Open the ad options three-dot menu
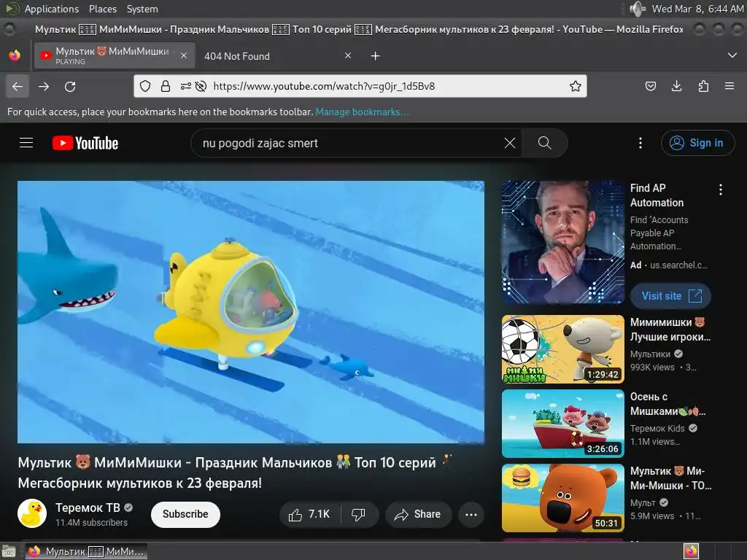Screen dimensions: 747x560 click(720, 190)
